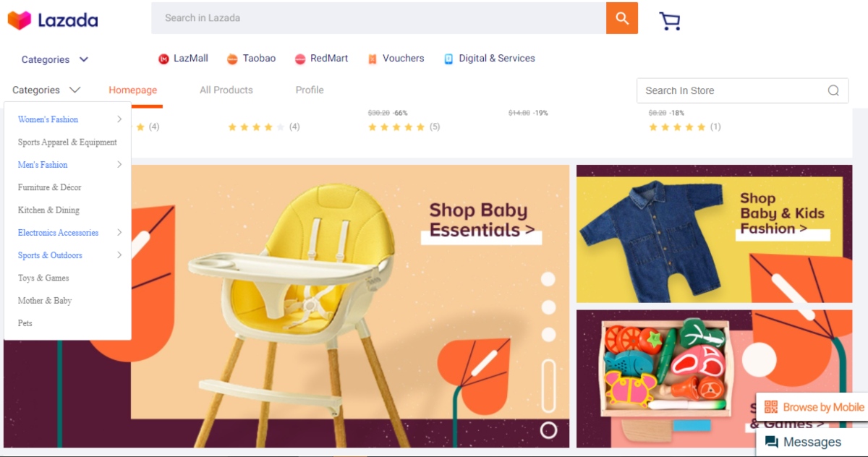Expand the Electronics Accessories submenu arrow
Image resolution: width=868 pixels, height=457 pixels.
tap(119, 232)
